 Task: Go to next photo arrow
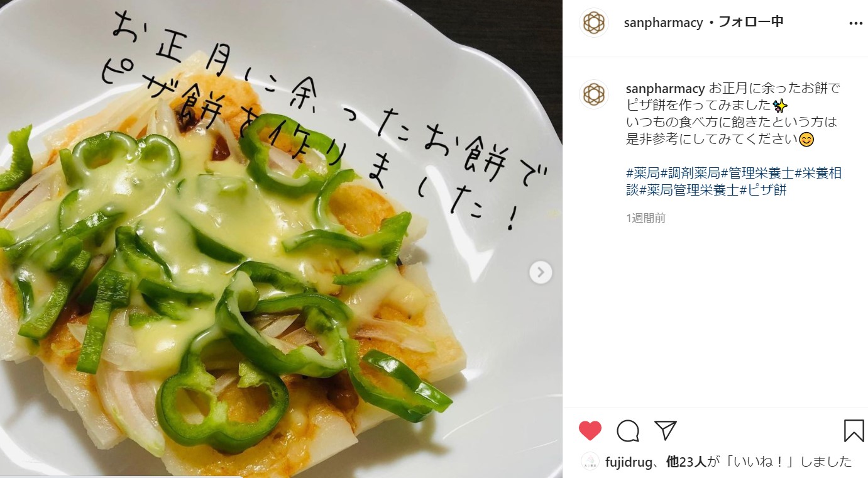coord(541,272)
